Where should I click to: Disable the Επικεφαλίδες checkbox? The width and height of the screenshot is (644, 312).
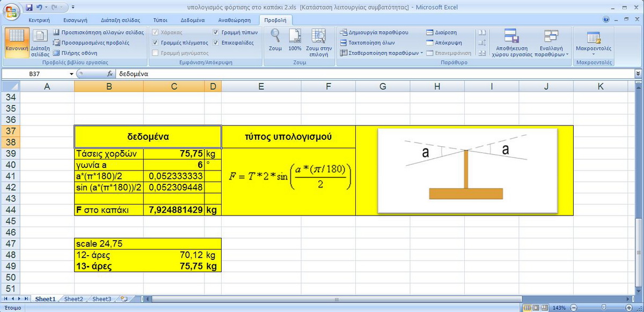tap(216, 43)
